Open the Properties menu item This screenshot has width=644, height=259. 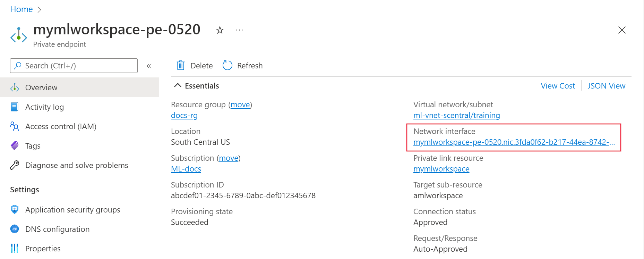pos(43,249)
